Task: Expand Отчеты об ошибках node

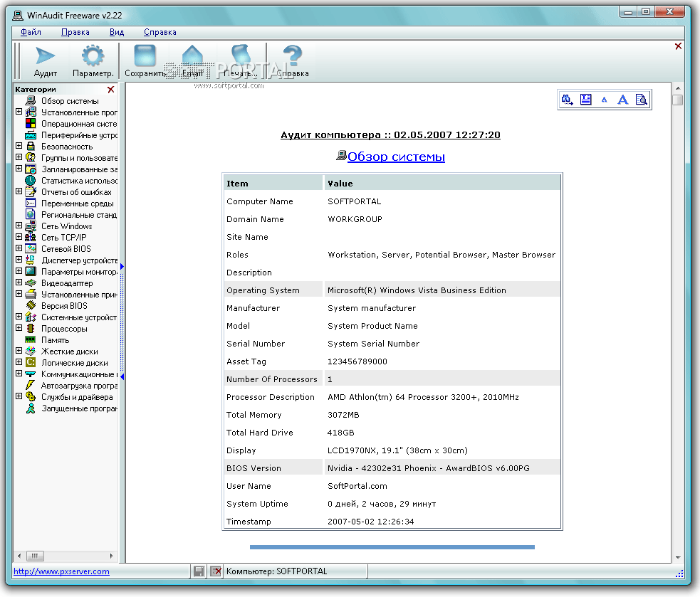Action: pos(19,191)
